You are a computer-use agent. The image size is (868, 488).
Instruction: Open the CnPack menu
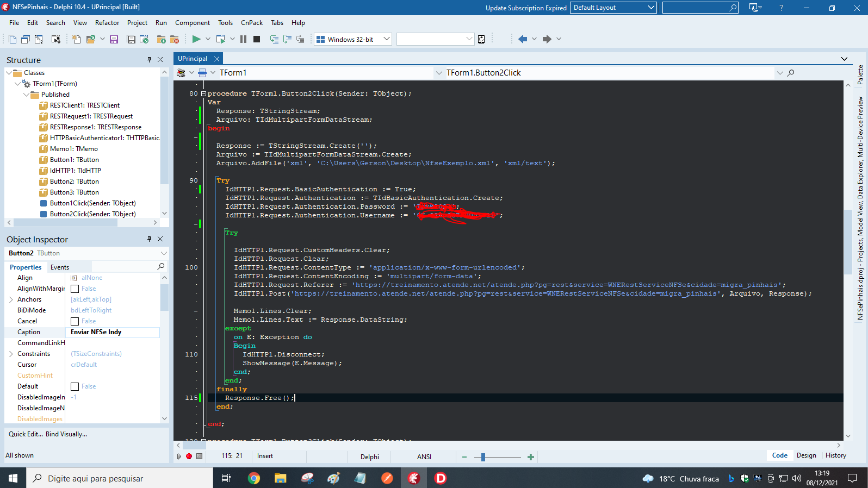coord(252,23)
